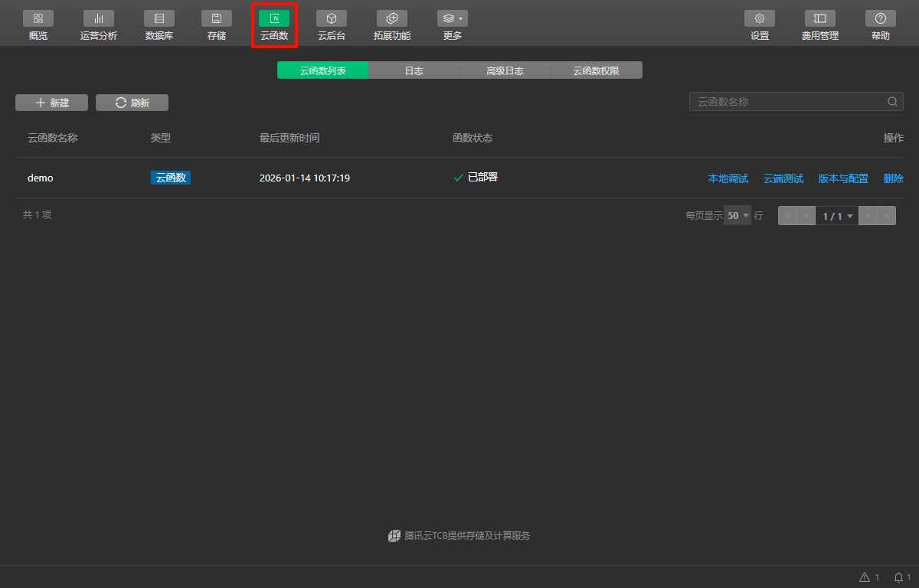This screenshot has width=919, height=588.
Task: Open the 费用管理 billing icon
Action: tap(819, 18)
